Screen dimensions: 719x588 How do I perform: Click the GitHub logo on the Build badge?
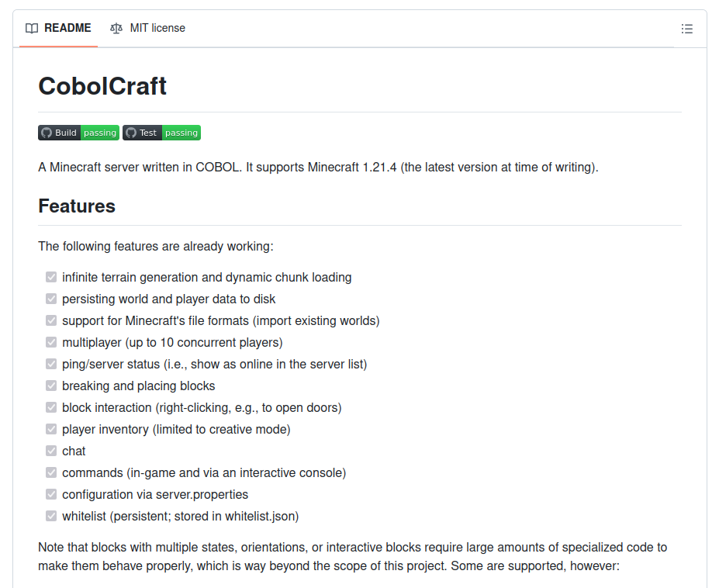pyautogui.click(x=47, y=132)
